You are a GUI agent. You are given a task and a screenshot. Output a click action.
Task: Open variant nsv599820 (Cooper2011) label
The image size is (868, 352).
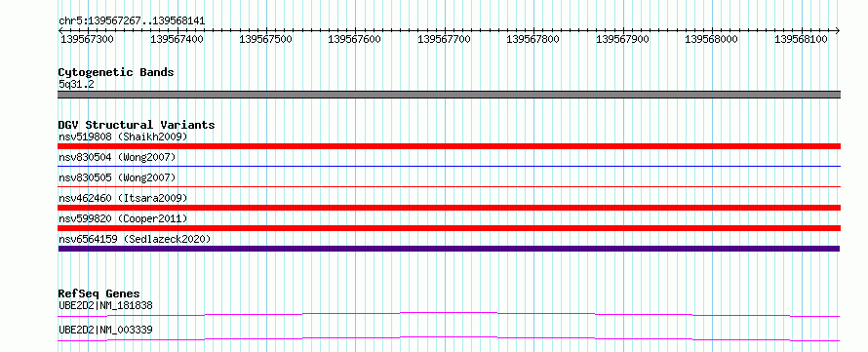click(123, 218)
